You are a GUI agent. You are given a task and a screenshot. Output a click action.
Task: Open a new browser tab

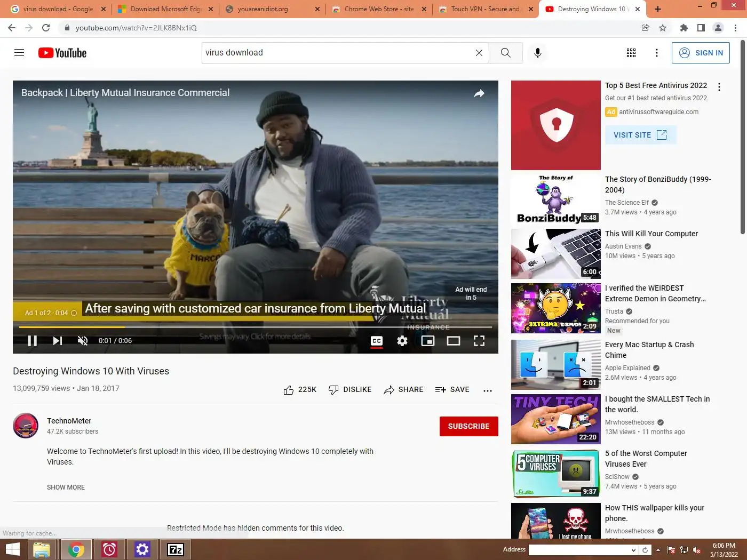coord(658,9)
